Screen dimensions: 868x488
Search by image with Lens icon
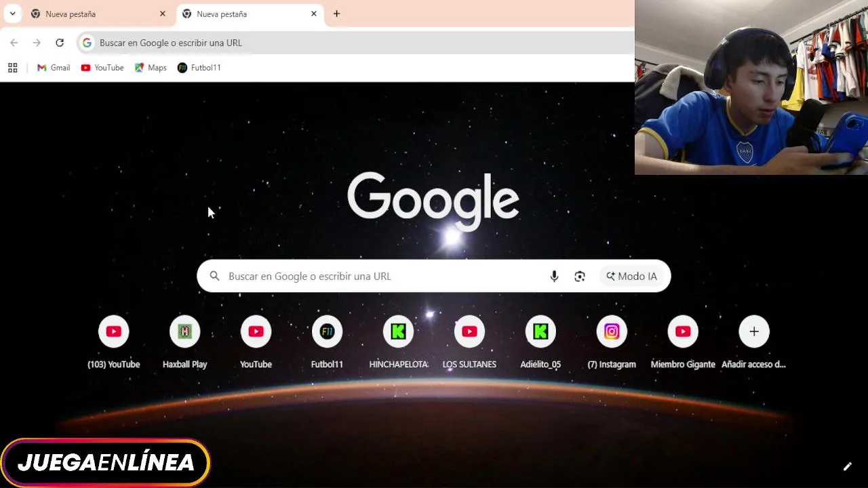coord(580,276)
